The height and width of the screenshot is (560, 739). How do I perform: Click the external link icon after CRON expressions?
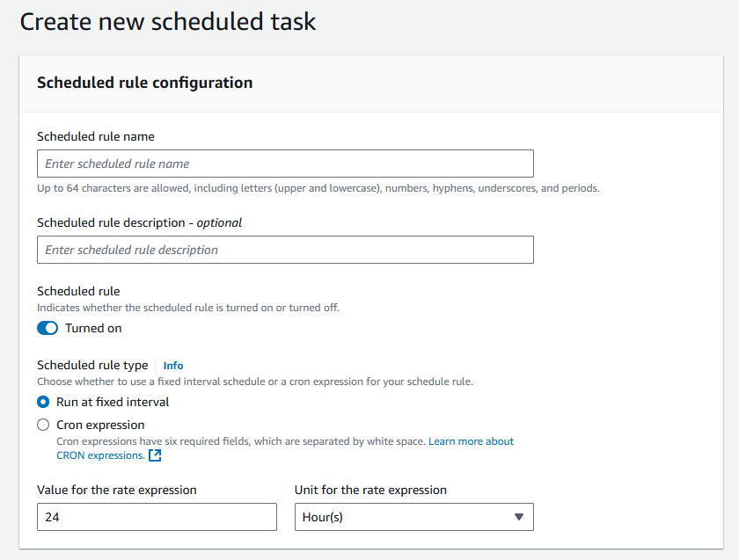coord(155,455)
